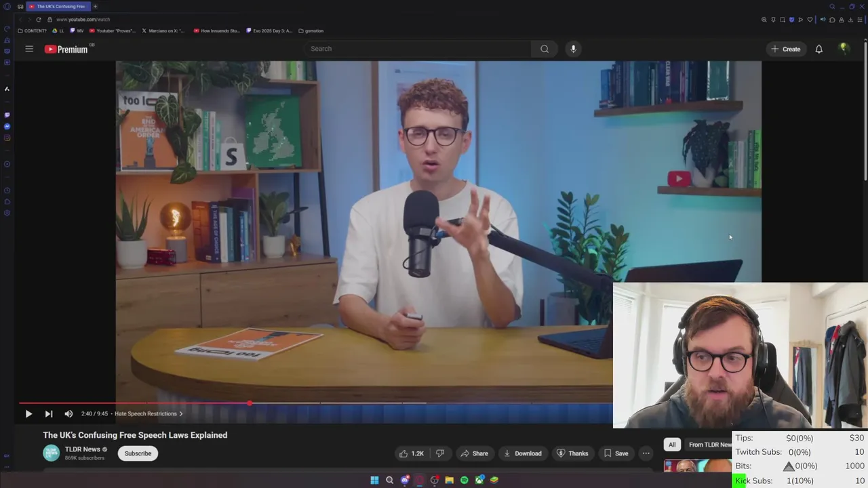Image resolution: width=868 pixels, height=488 pixels.
Task: Mute the video volume
Action: coord(68,413)
